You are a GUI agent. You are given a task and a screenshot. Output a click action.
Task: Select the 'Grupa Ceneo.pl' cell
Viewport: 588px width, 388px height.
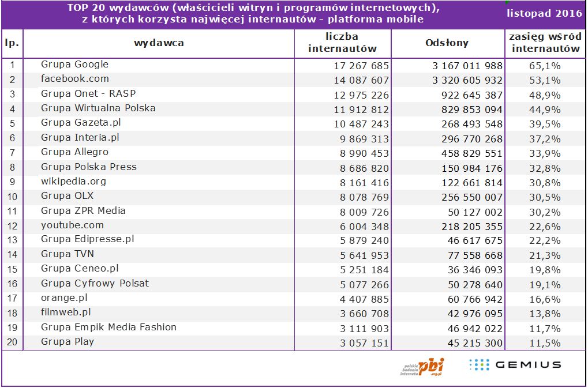[80, 269]
